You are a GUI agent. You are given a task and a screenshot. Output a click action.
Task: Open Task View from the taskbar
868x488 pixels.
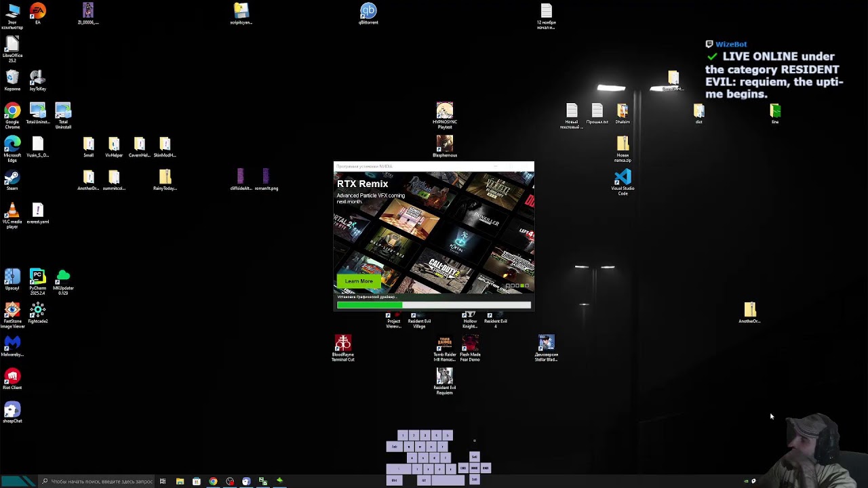click(163, 481)
